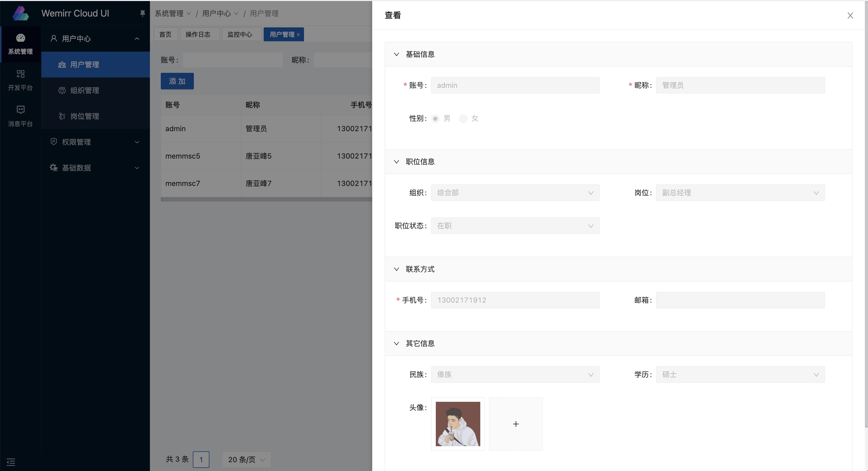Click the sidebar collapse icon at bottom left
868x471 pixels.
coord(11,462)
